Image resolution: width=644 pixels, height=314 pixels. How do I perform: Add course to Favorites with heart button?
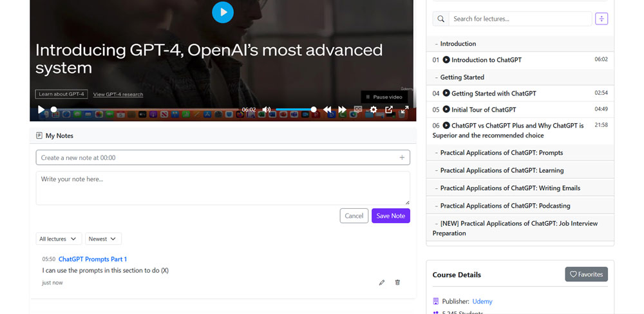(x=586, y=274)
